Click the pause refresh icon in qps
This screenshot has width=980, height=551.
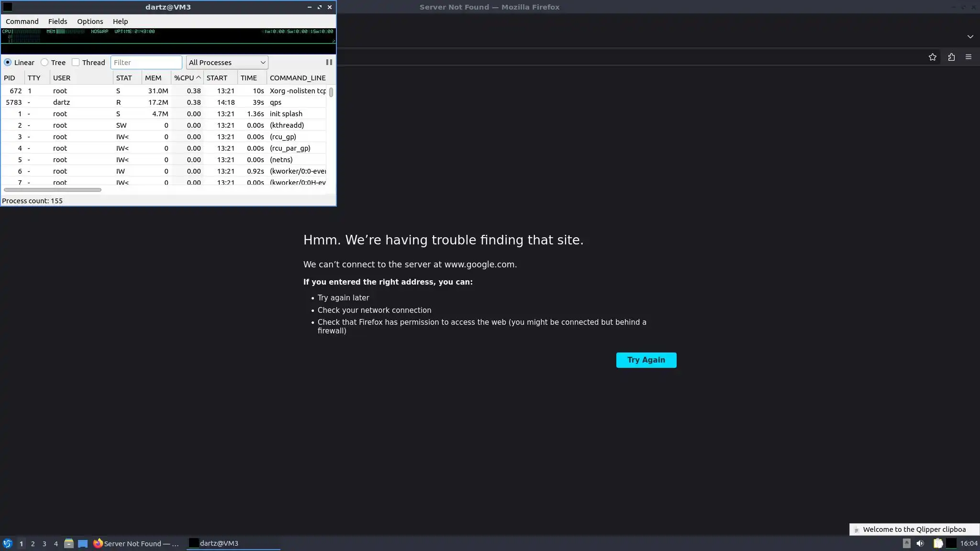tap(329, 62)
